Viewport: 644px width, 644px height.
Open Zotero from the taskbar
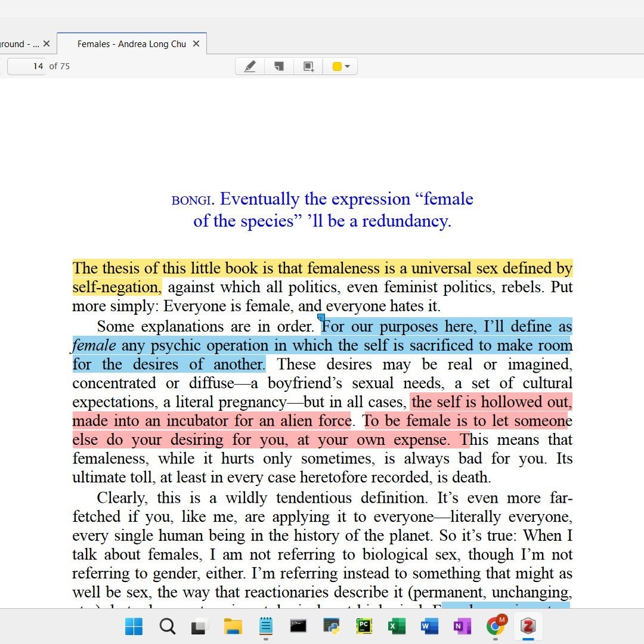click(528, 626)
